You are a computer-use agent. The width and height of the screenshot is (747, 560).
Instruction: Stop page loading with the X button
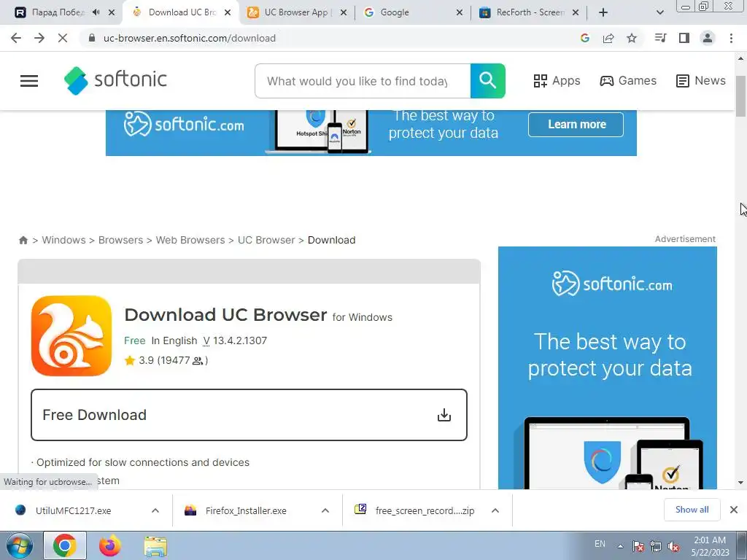point(63,38)
